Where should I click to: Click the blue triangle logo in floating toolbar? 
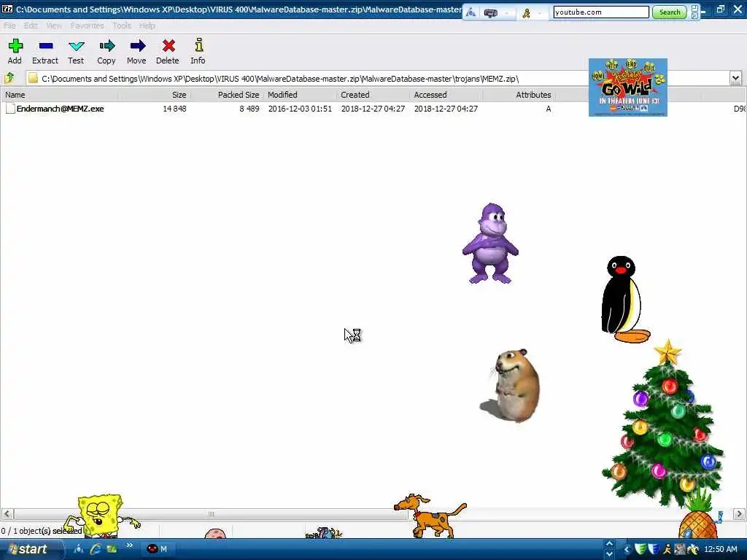click(471, 12)
